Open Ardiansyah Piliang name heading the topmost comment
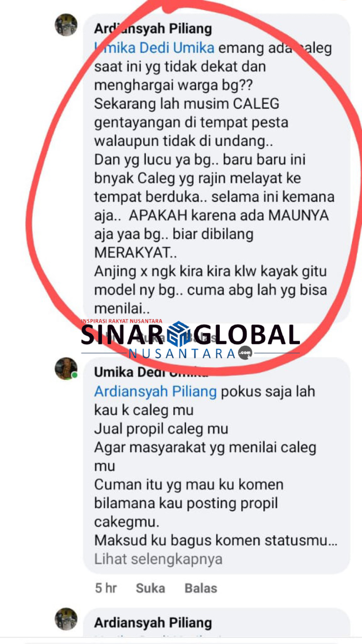362x644 pixels. [x=153, y=29]
